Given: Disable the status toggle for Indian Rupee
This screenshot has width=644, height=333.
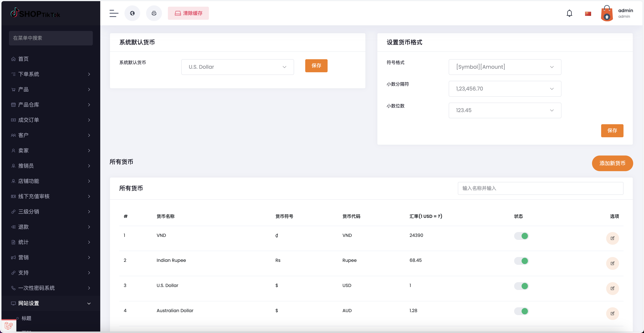Looking at the screenshot, I should (521, 261).
